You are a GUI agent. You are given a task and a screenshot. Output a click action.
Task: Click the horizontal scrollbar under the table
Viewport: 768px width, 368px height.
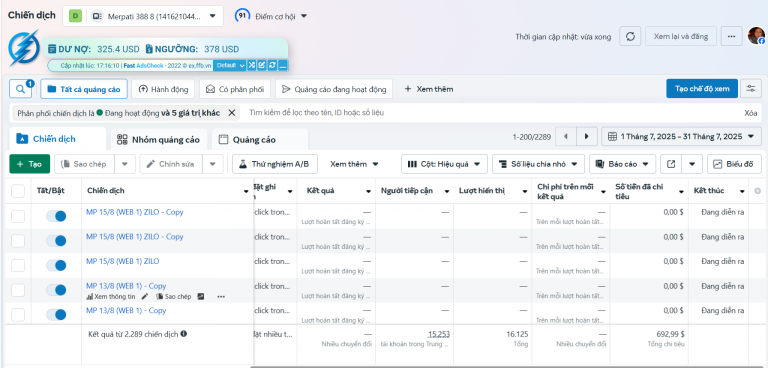(508, 367)
